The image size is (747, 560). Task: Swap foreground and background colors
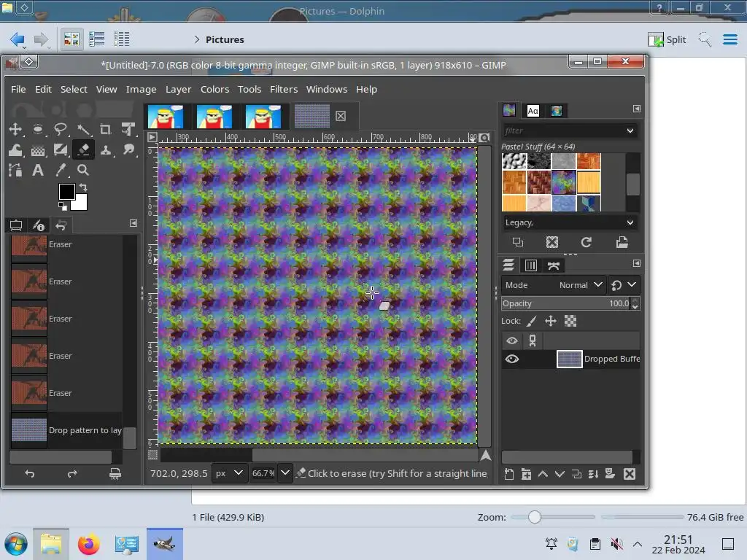83,187
